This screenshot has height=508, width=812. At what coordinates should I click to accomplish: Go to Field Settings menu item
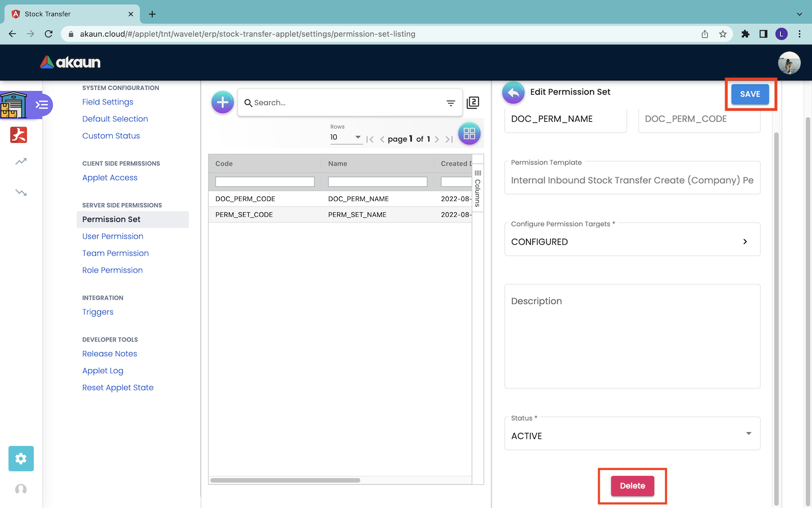(108, 102)
